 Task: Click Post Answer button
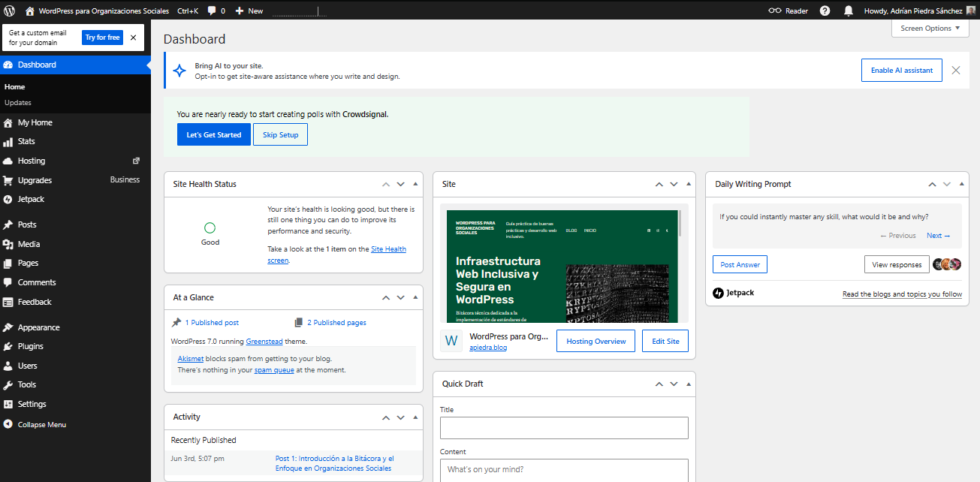[x=740, y=264]
